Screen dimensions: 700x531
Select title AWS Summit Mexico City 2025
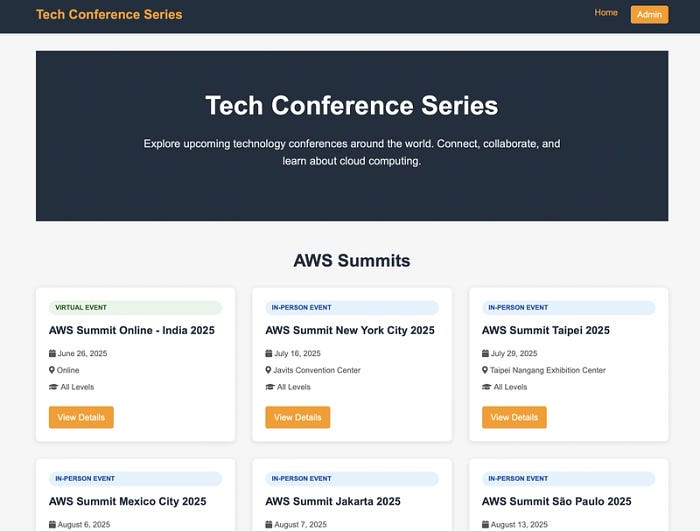click(x=128, y=502)
